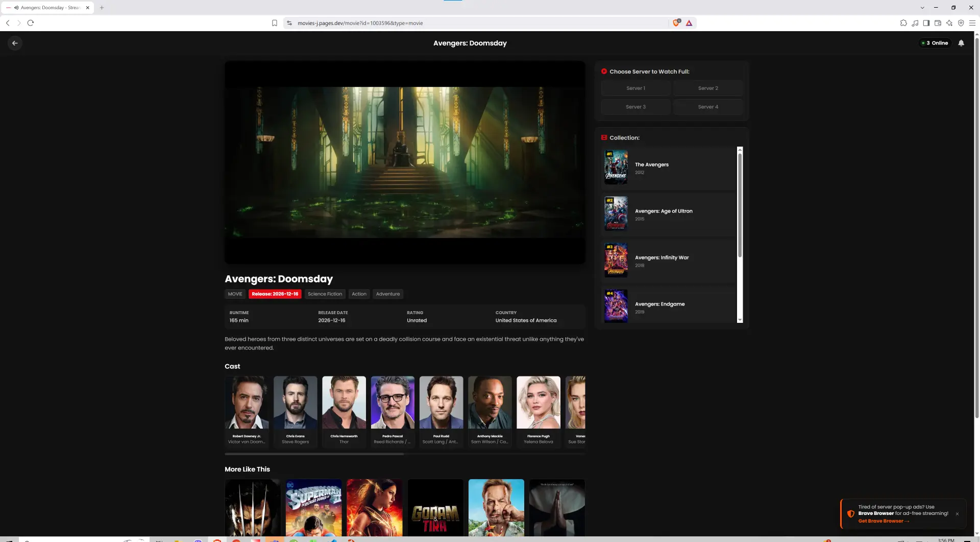Screen dimensions: 980x542
Task: Select Paul Rudd cast card
Action: coord(441,412)
